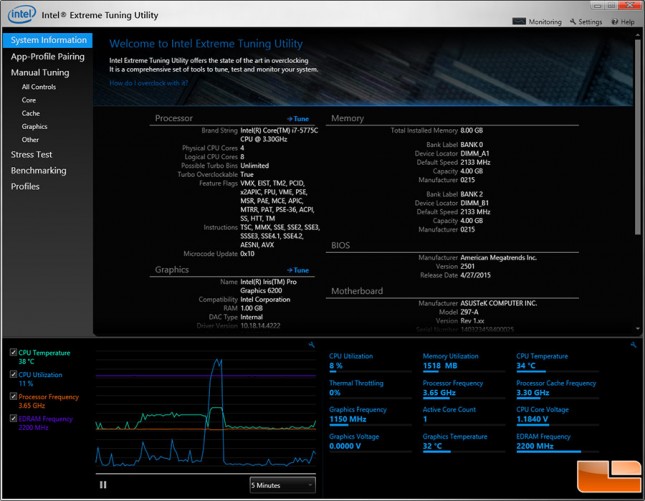This screenshot has width=645, height=501.
Task: Go to Core tuning page
Action: pos(29,100)
